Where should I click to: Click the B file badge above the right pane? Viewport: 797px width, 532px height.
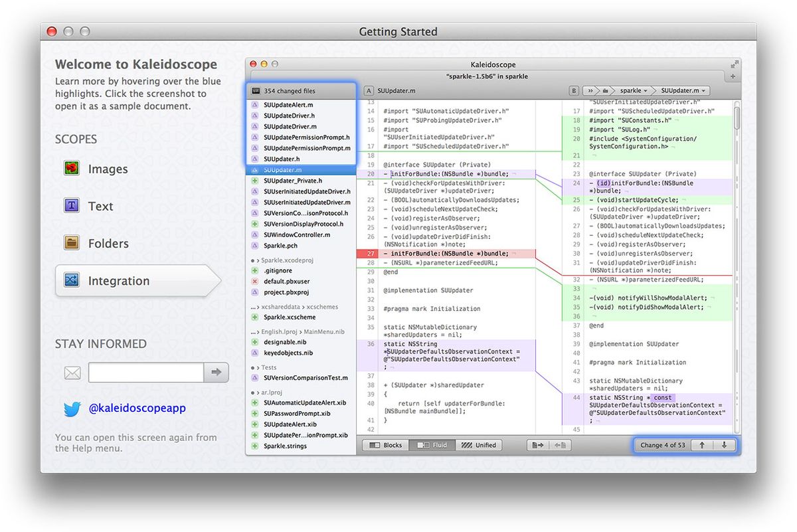[573, 90]
